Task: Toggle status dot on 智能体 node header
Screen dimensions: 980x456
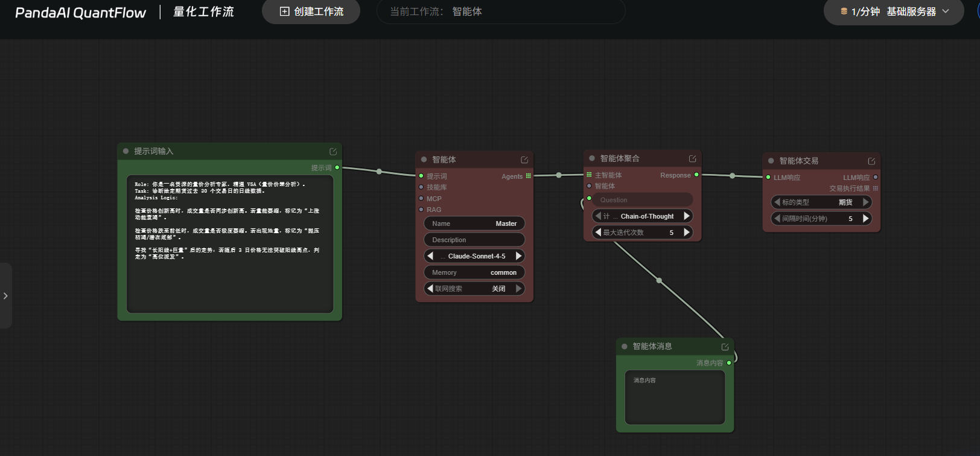Action: tap(424, 159)
